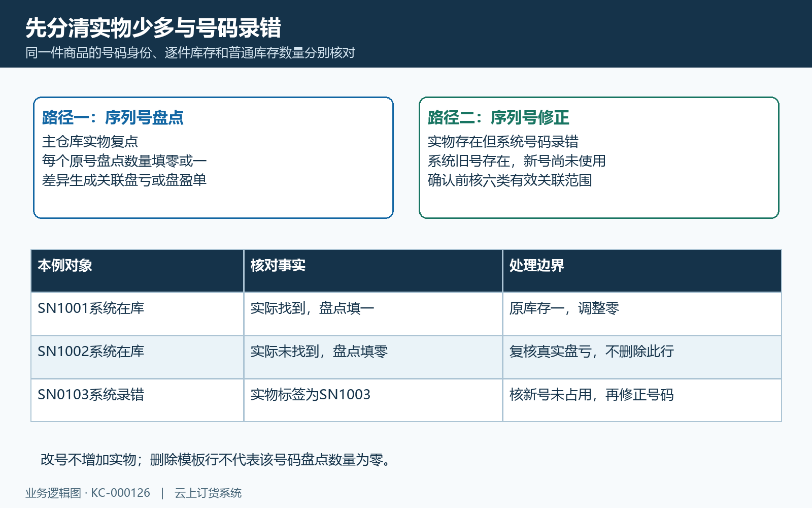The height and width of the screenshot is (508, 812).
Task: Click the 处理边界 column header
Action: click(642, 271)
